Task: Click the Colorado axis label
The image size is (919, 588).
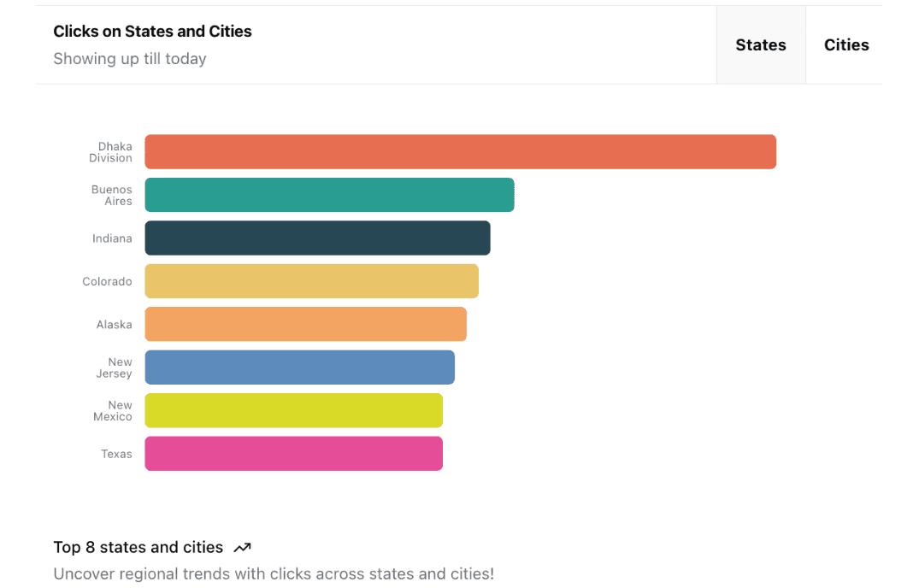Action: point(107,282)
